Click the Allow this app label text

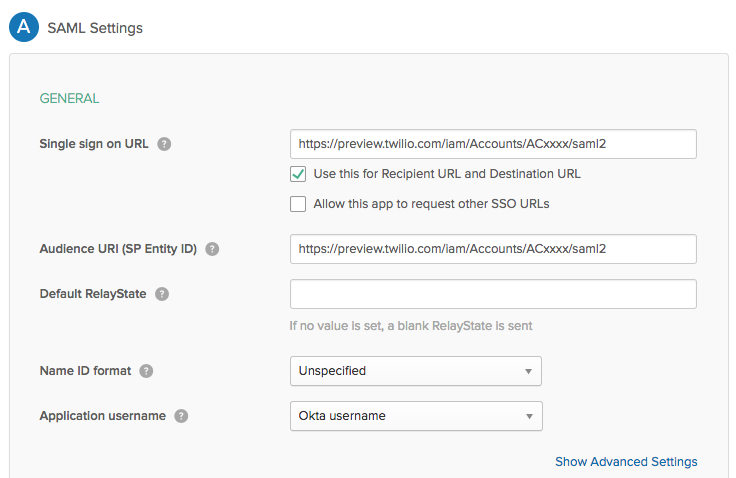tap(431, 204)
